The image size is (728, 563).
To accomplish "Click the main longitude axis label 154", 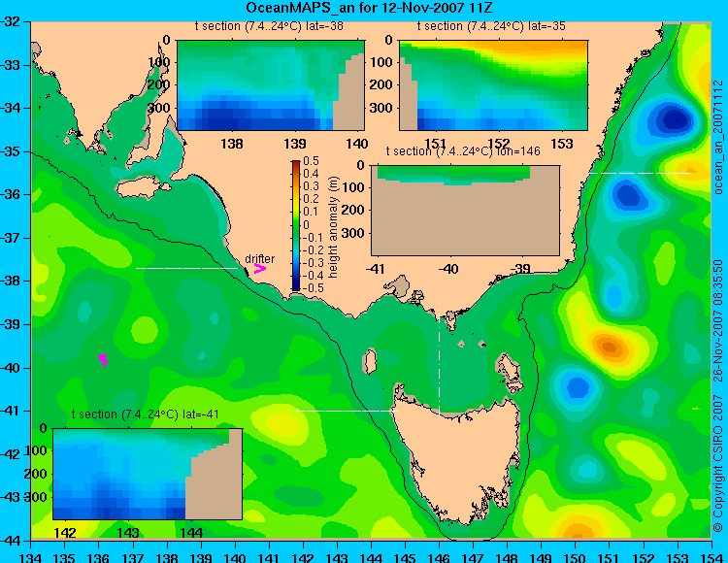I will [x=711, y=557].
